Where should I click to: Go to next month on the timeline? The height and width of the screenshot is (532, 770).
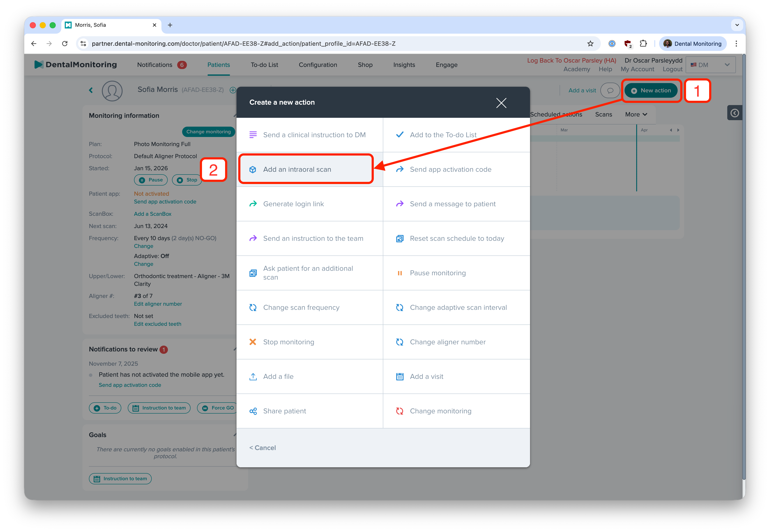point(678,130)
